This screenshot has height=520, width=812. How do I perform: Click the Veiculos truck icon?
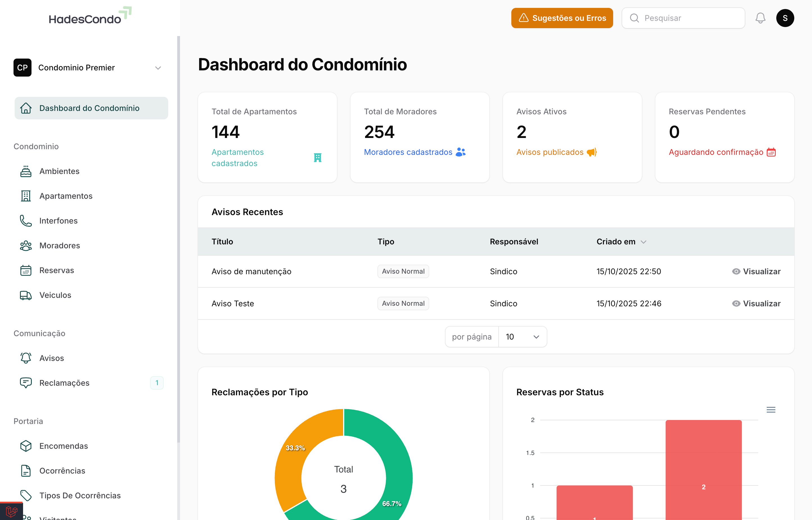coord(26,295)
